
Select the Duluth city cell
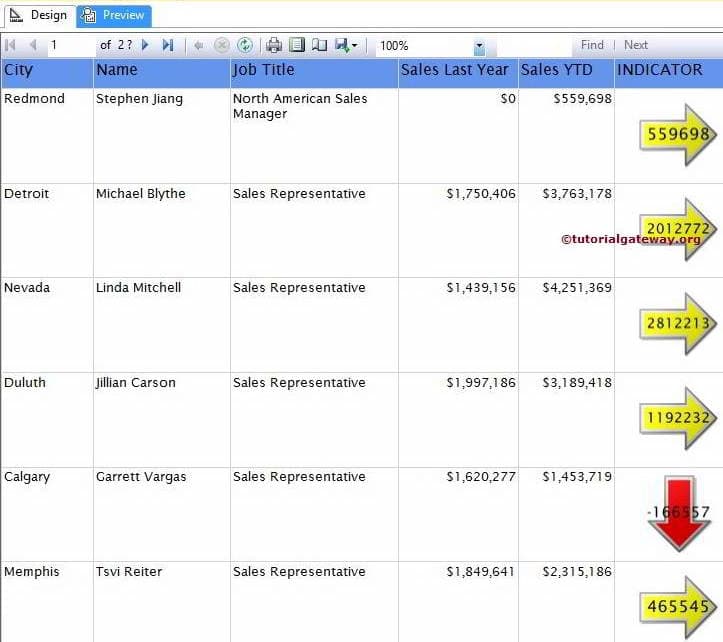[x=47, y=420]
